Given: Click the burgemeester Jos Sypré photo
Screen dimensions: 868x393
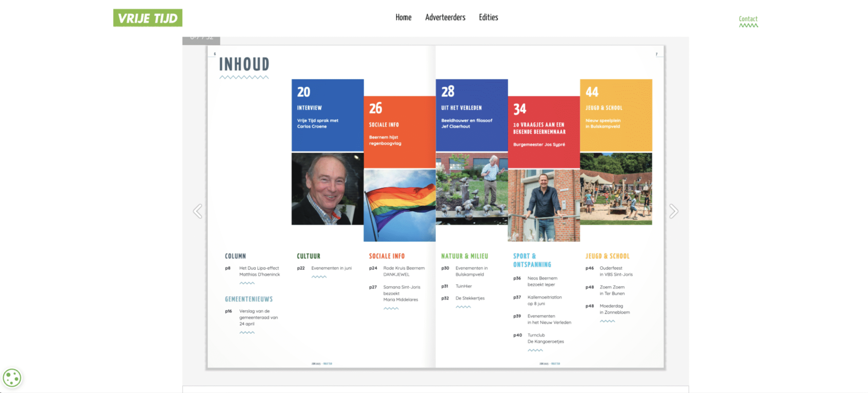Looking at the screenshot, I should pyautogui.click(x=544, y=205).
